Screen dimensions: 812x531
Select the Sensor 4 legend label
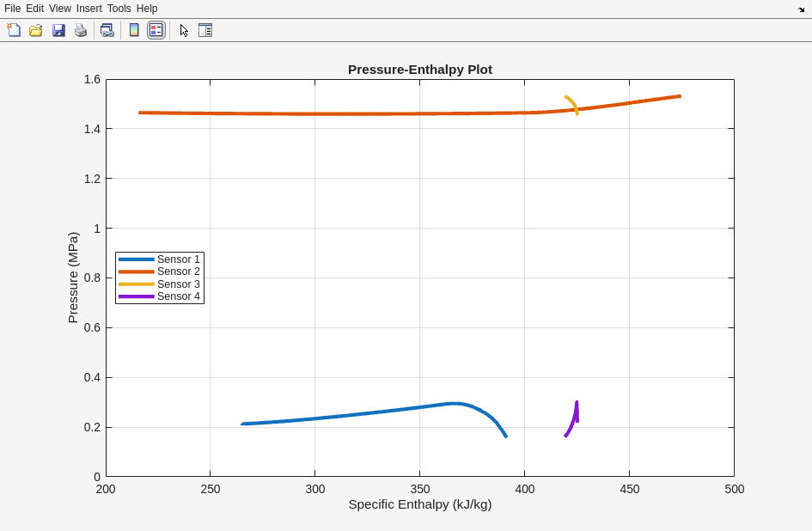pyautogui.click(x=179, y=296)
